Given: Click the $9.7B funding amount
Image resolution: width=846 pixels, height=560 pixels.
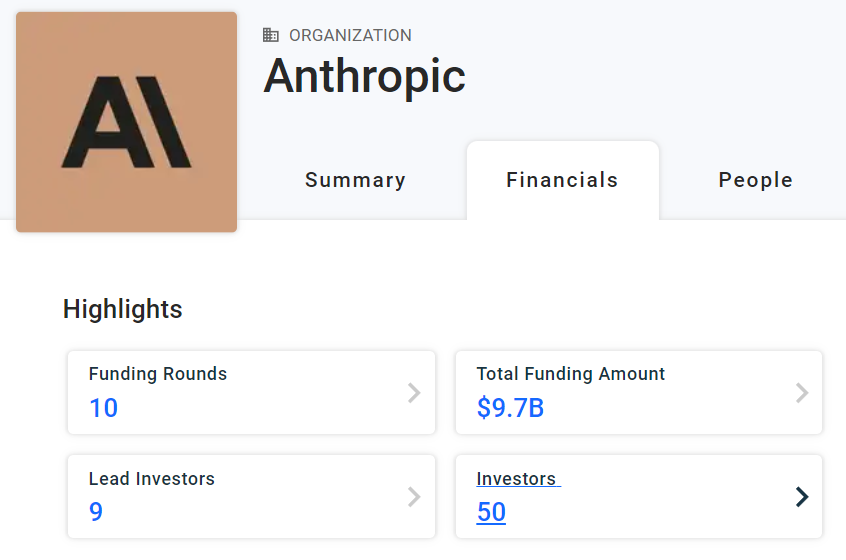Looking at the screenshot, I should coord(510,408).
